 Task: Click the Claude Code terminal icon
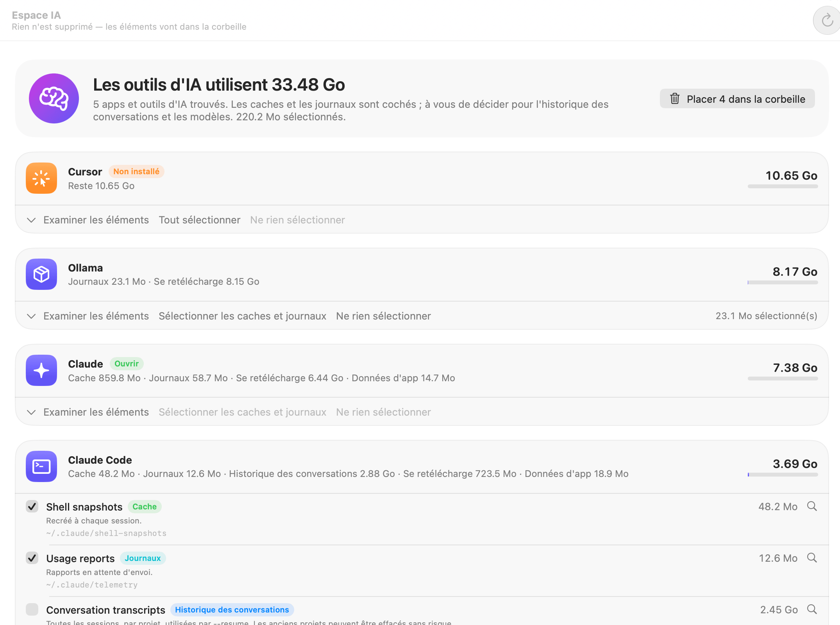click(41, 466)
